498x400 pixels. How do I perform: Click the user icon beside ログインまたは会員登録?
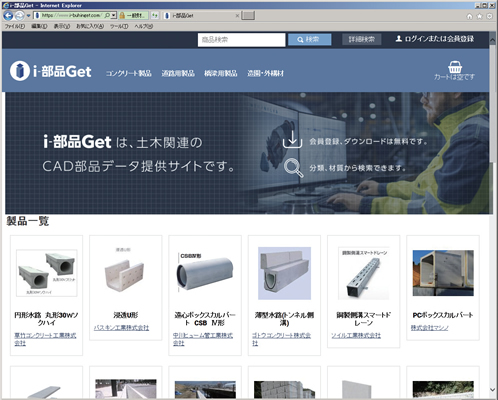click(398, 39)
